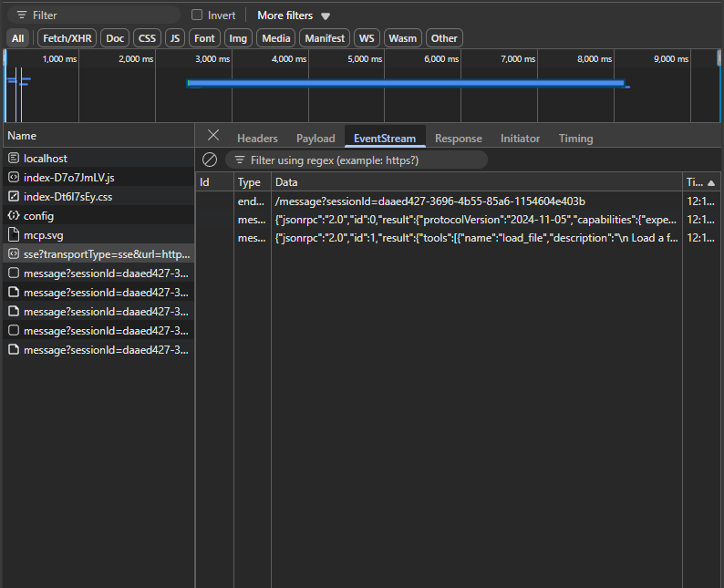Click the mcp.svg file icon

coord(14,235)
